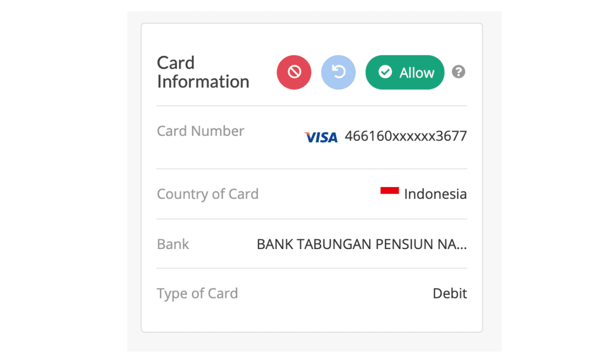Click the red block card button
The height and width of the screenshot is (364, 605).
[294, 73]
